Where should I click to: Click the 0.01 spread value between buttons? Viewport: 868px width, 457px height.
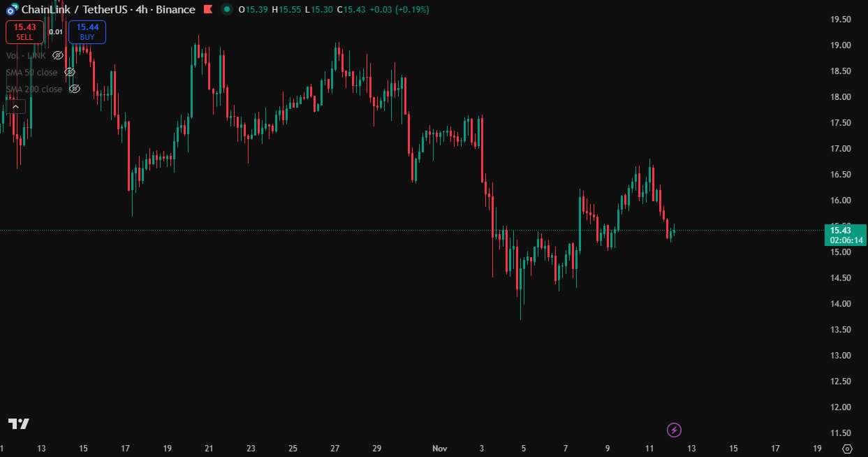[57, 32]
